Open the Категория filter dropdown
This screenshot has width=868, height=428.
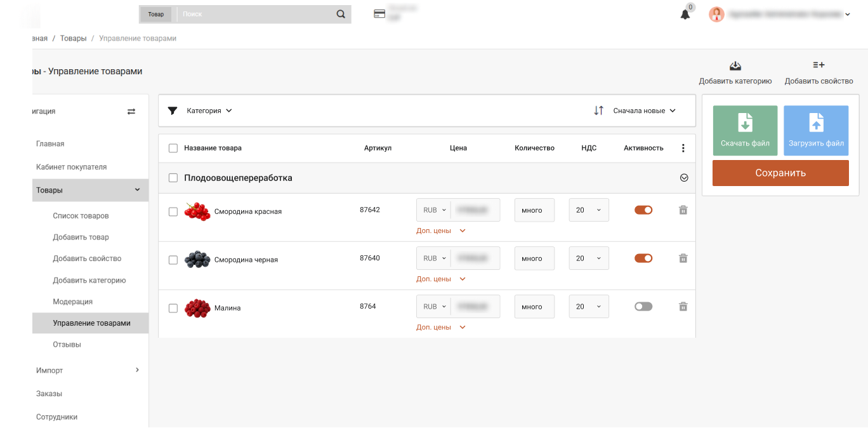[209, 110]
